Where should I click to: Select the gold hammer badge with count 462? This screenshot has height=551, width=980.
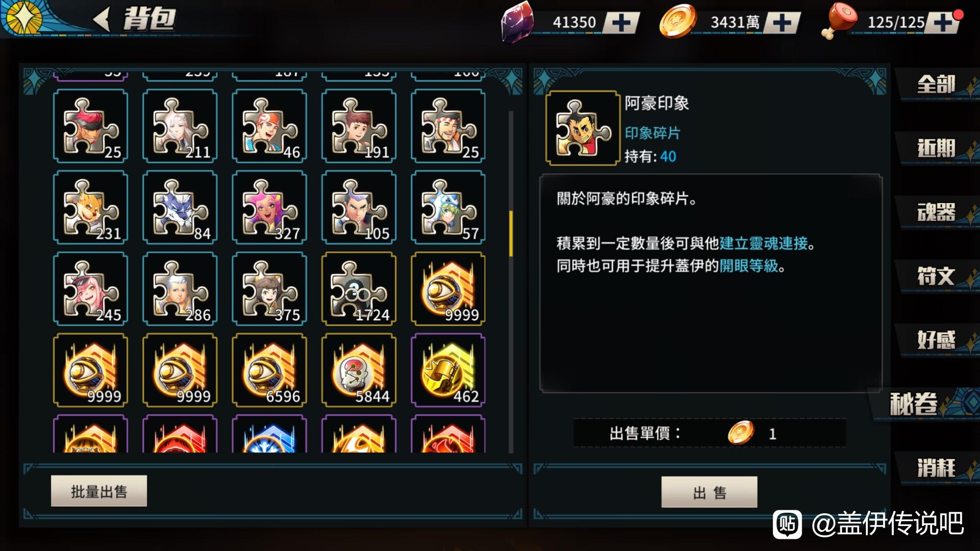pyautogui.click(x=448, y=370)
